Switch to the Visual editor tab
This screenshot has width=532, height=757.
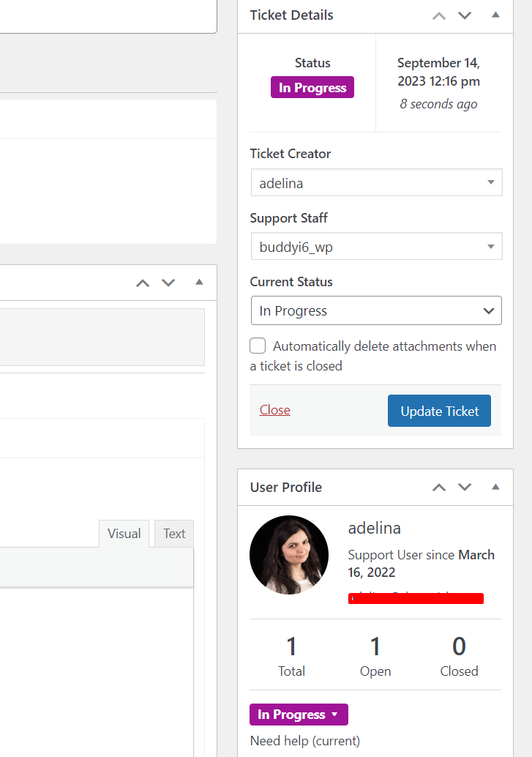click(x=124, y=534)
